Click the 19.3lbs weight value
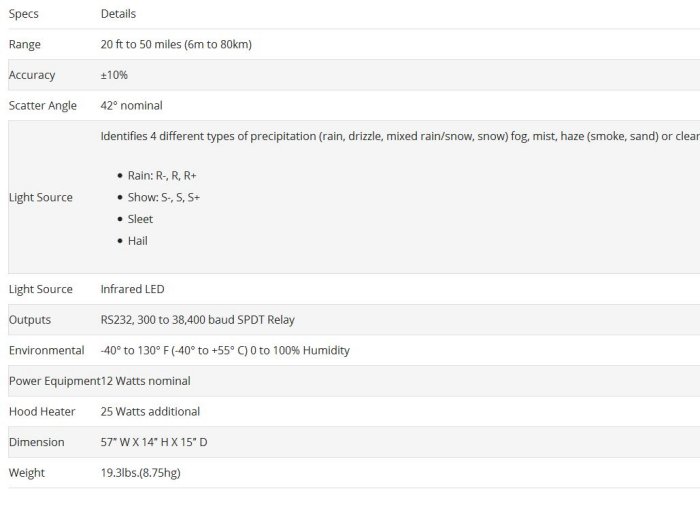The image size is (700, 508). [x=140, y=473]
